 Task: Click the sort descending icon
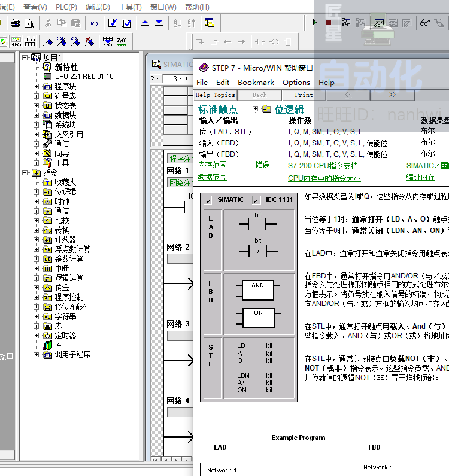tap(192, 23)
